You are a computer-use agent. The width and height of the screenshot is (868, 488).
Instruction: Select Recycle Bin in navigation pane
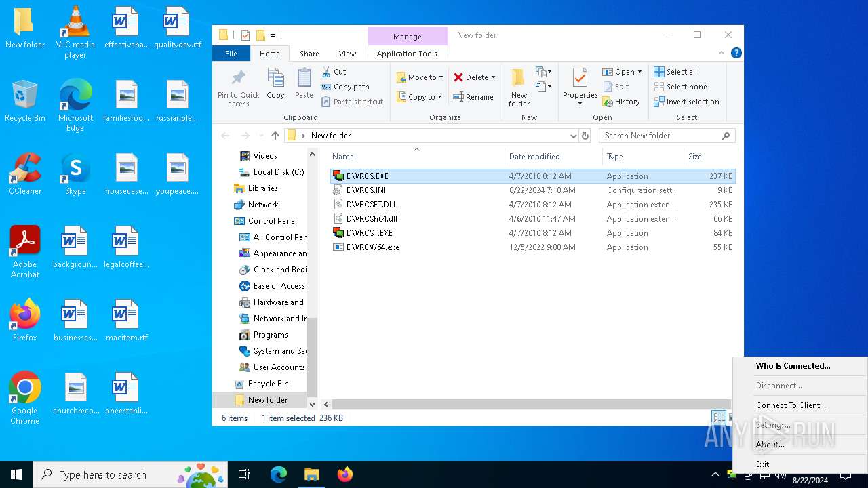262,384
